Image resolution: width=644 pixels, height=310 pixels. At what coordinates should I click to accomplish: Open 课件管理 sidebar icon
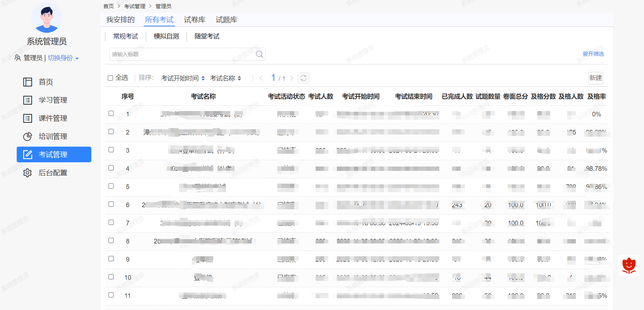tap(28, 119)
